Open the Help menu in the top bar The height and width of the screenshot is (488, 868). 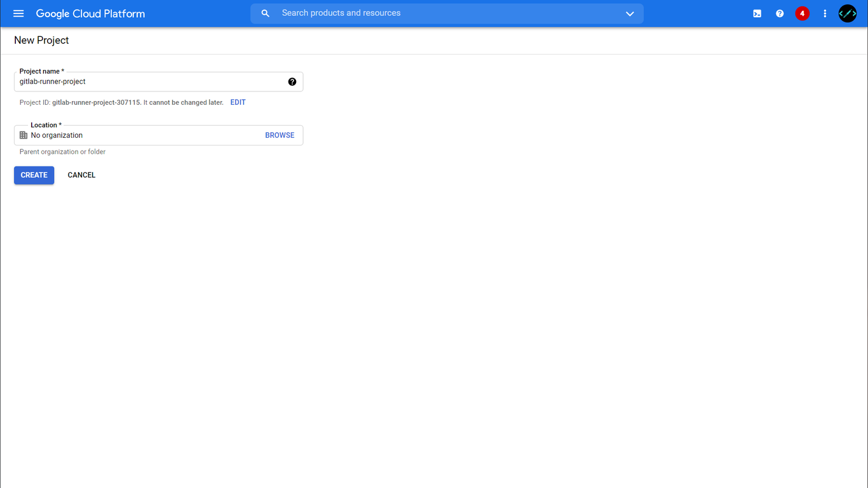click(780, 13)
